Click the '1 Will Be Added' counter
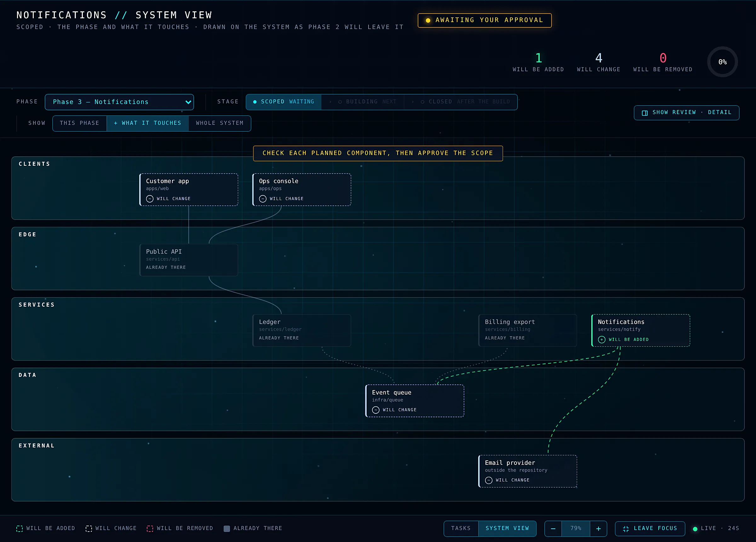 (538, 62)
